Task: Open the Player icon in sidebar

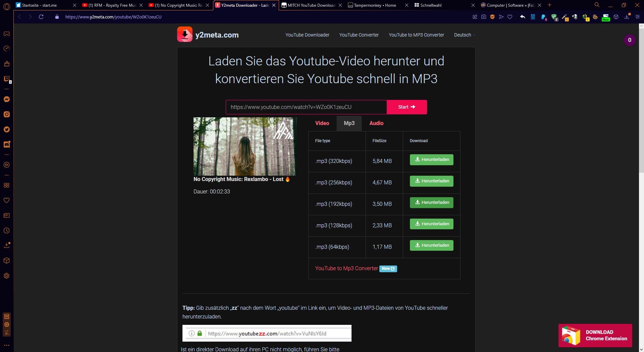Action: 7,165
